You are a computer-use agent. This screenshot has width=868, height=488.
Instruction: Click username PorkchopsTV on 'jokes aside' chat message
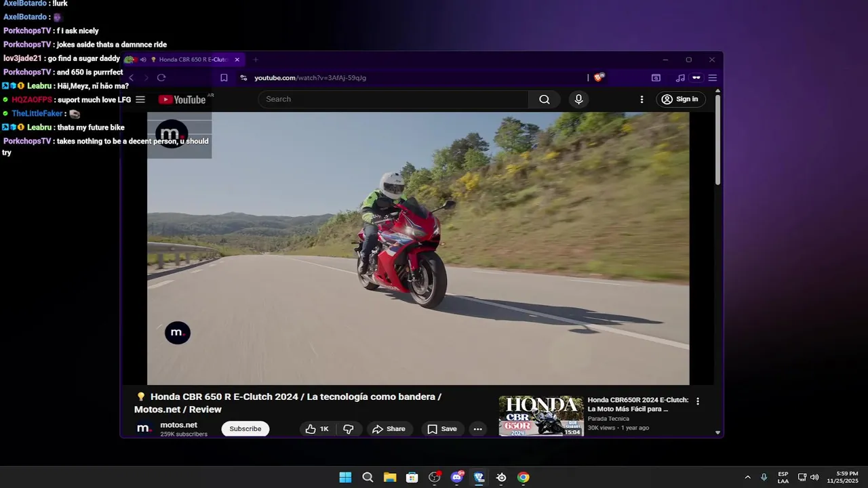click(27, 45)
